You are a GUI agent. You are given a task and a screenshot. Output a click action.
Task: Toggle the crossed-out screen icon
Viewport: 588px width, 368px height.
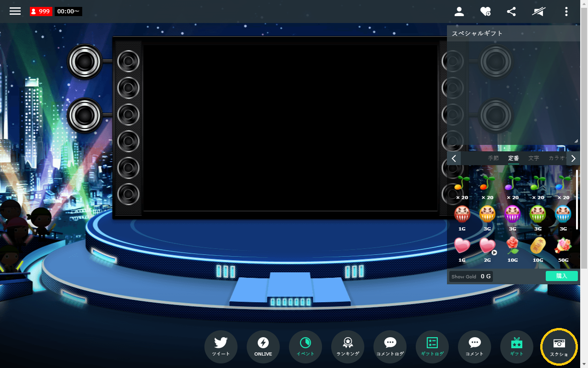(x=539, y=11)
